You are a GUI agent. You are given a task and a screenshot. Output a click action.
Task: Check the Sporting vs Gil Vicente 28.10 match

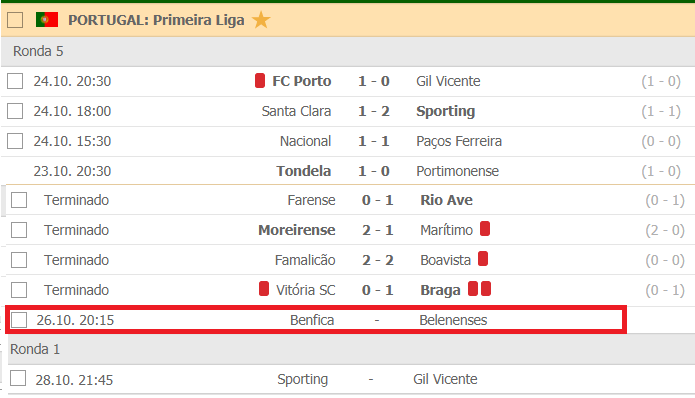pyautogui.click(x=18, y=379)
